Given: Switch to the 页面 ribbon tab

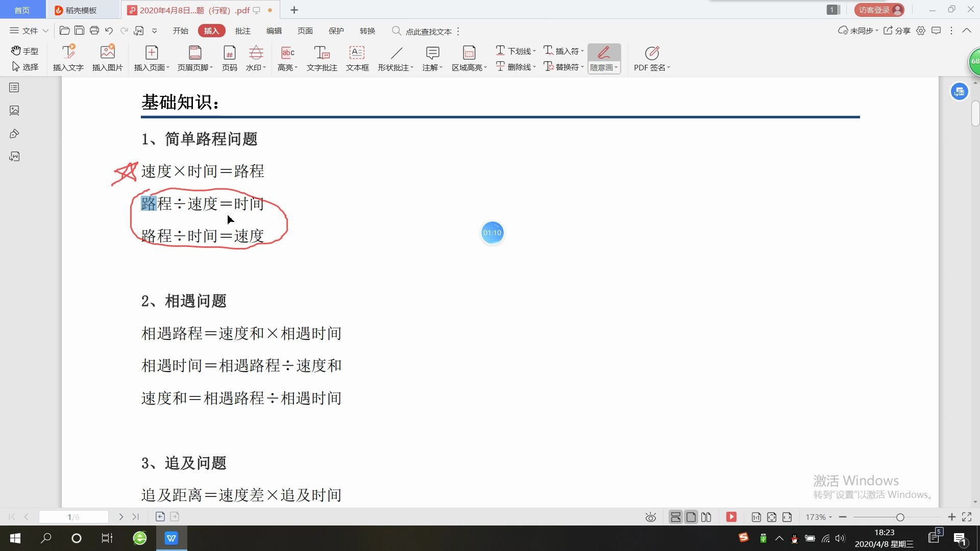Looking at the screenshot, I should [x=305, y=31].
